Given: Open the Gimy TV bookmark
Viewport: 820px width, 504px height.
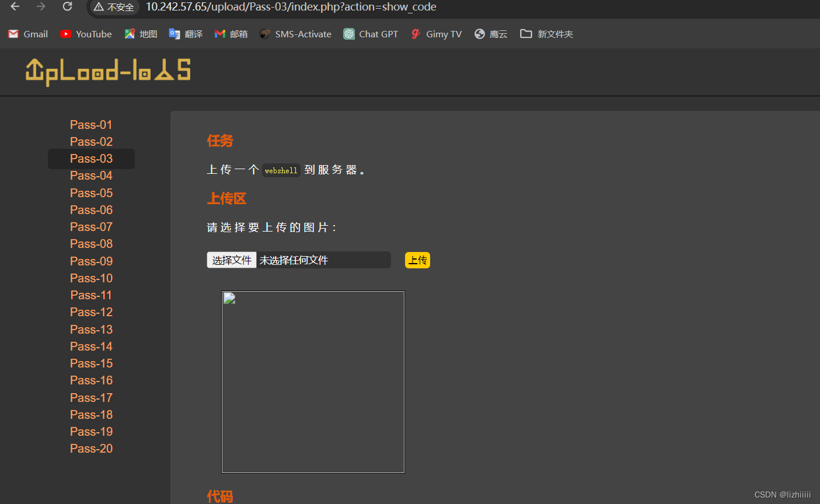Looking at the screenshot, I should tap(436, 34).
